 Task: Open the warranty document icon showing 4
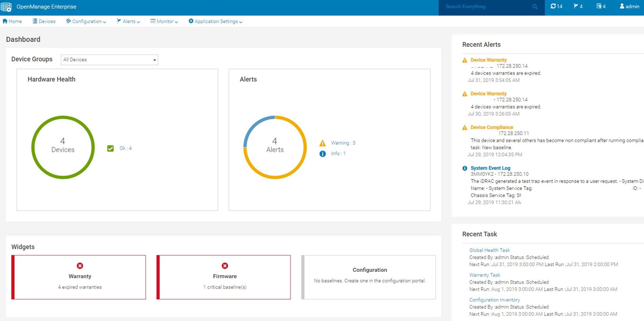[x=601, y=6]
